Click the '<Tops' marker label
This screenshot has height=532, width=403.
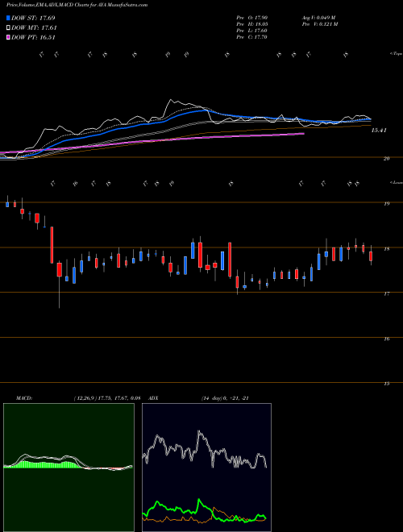tap(397, 54)
